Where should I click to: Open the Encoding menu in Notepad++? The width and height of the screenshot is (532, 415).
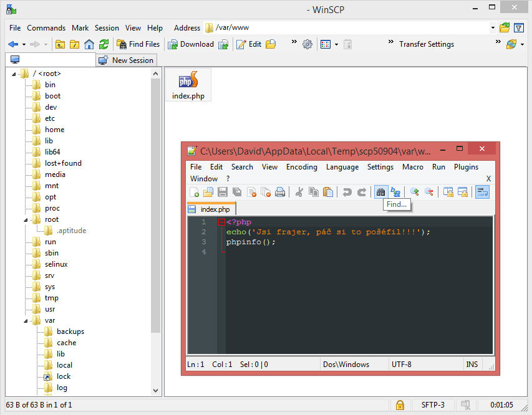coord(301,167)
